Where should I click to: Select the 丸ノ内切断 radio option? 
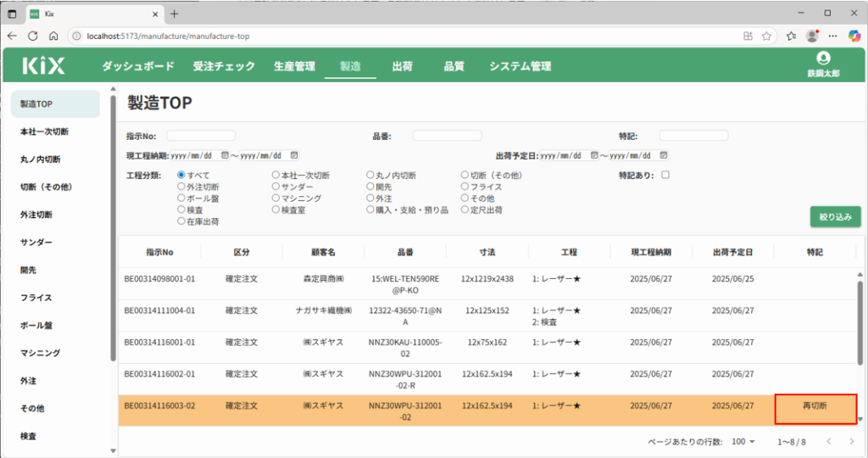pyautogui.click(x=370, y=175)
